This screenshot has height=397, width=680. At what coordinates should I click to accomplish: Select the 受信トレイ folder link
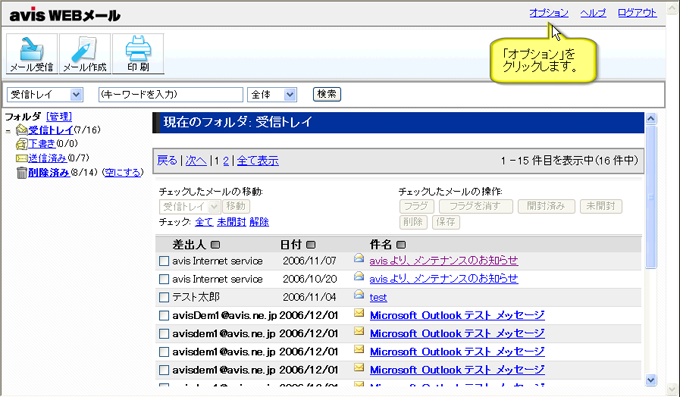click(51, 130)
